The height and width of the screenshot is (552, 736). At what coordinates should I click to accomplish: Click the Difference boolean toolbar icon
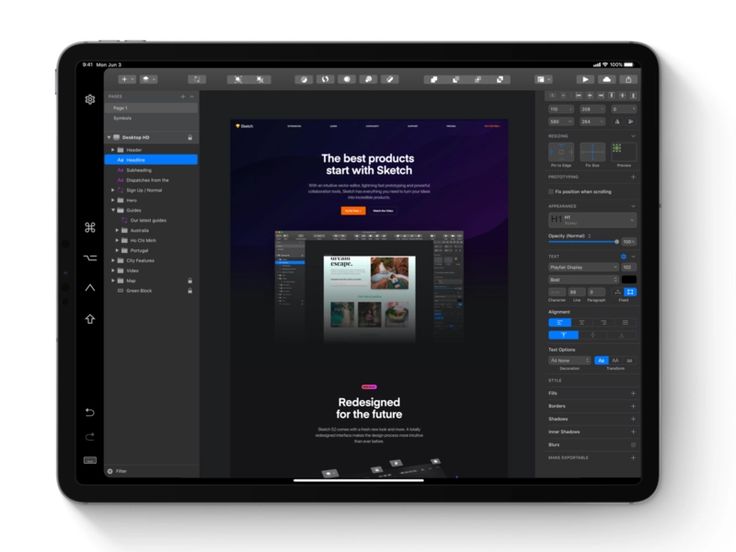tap(500, 79)
